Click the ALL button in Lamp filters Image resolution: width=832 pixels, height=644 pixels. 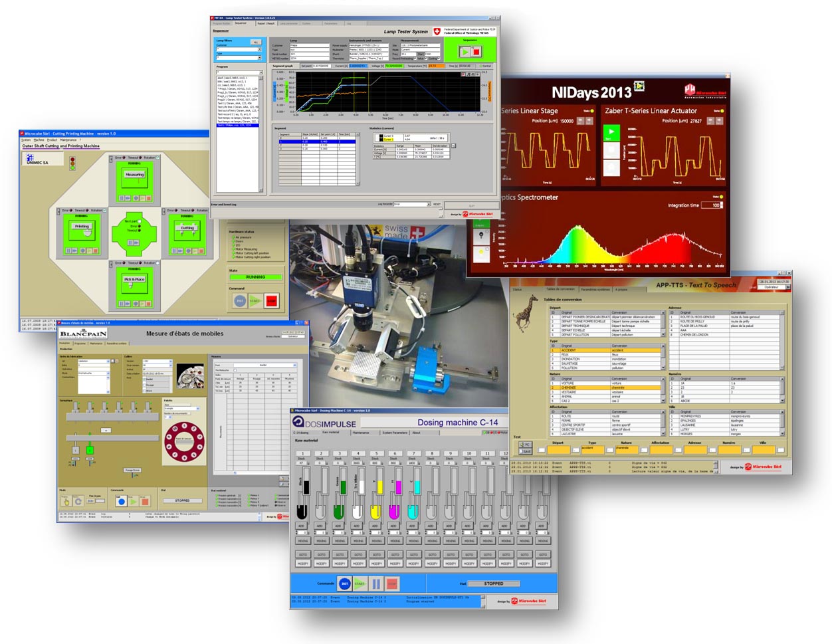pyautogui.click(x=256, y=42)
